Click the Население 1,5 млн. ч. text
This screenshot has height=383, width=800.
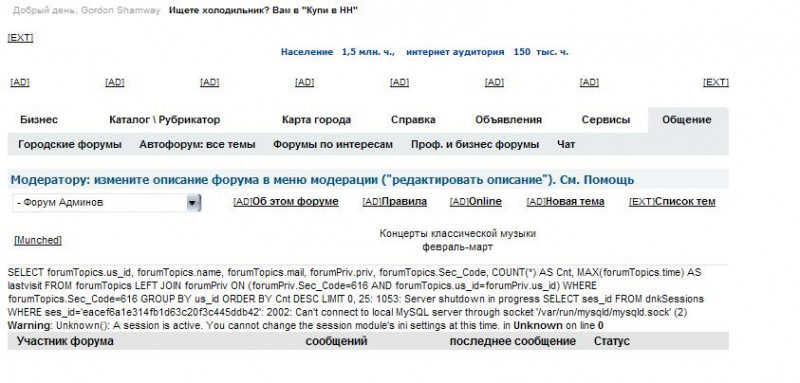click(338, 52)
